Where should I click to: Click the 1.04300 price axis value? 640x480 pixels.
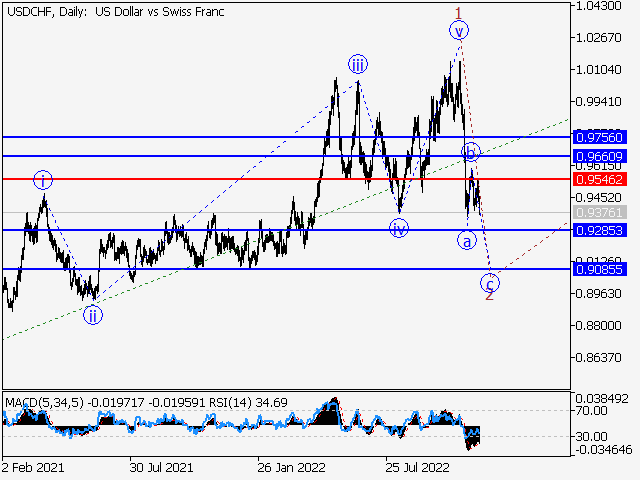(x=598, y=6)
